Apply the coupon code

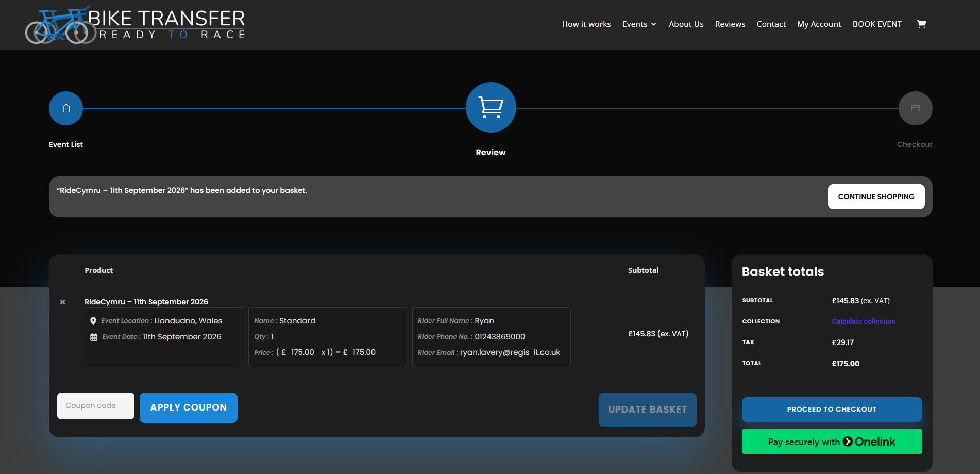[189, 407]
